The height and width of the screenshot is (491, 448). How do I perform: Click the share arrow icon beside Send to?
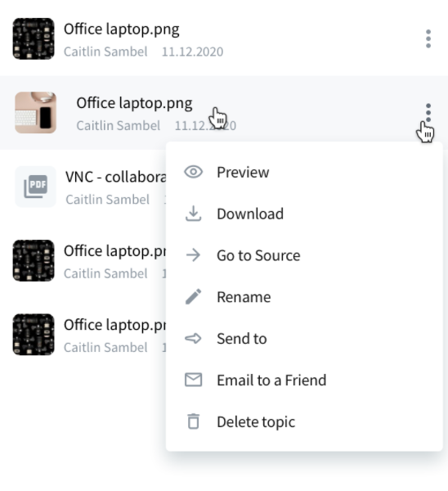pyautogui.click(x=193, y=339)
